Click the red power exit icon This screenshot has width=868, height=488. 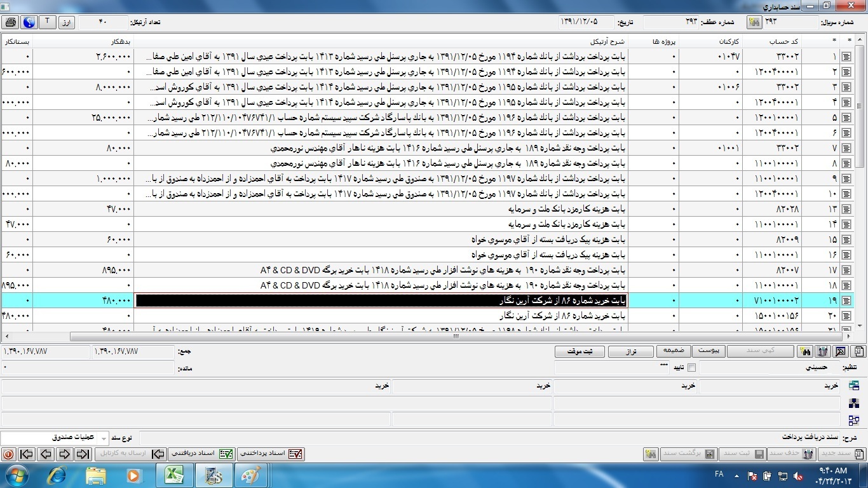click(8, 454)
